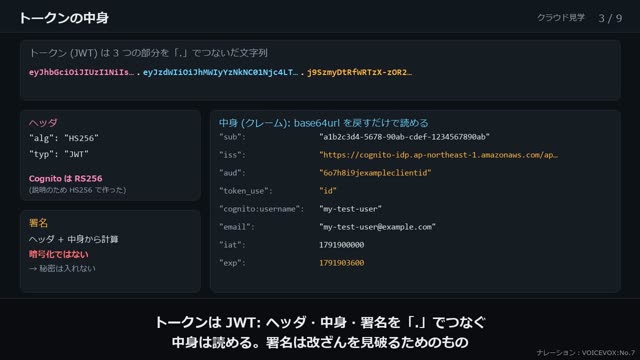Click the "email" key
Image resolution: width=640 pixels, height=360 pixels.
pos(237,227)
